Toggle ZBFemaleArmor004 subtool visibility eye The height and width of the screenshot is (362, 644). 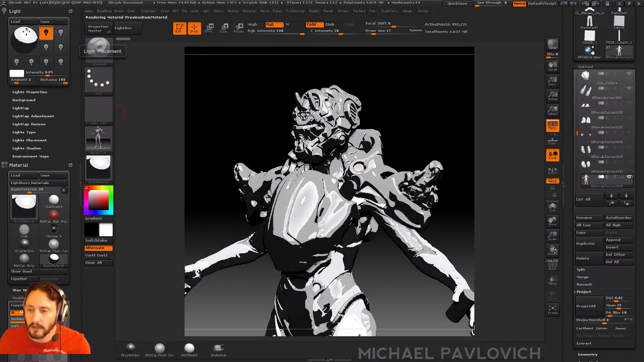[x=629, y=88]
